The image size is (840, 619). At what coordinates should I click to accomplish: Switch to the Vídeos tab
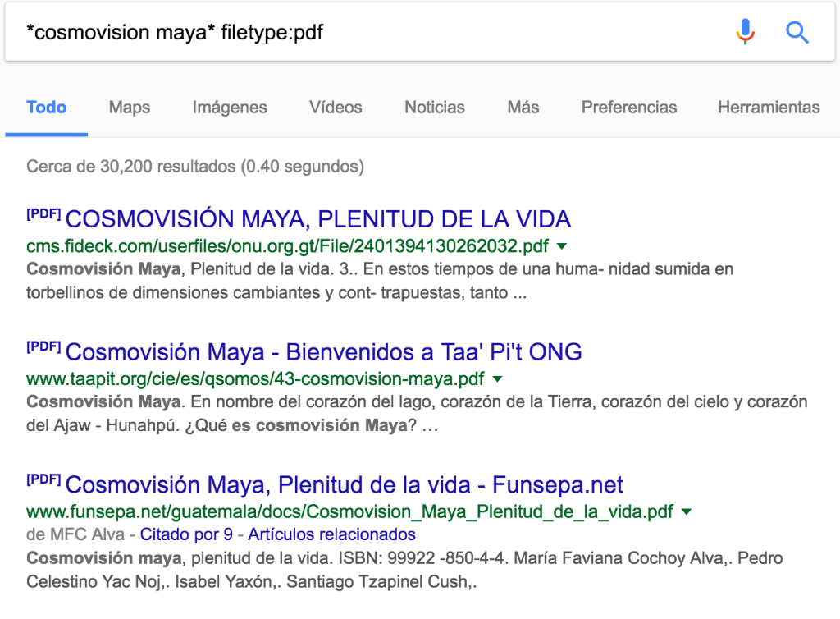coord(336,108)
